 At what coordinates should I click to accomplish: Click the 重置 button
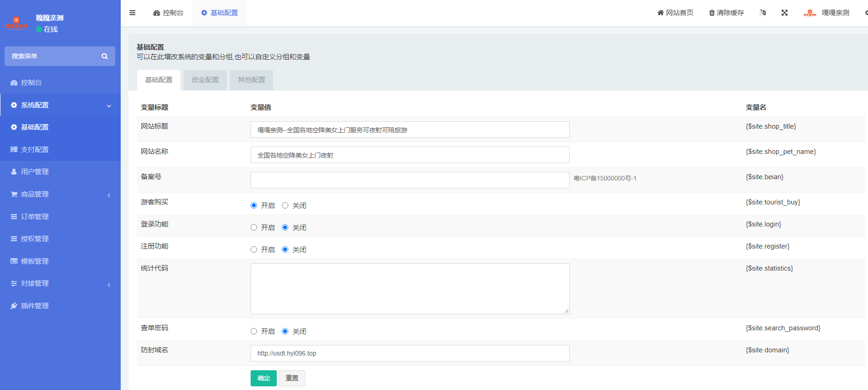[292, 378]
